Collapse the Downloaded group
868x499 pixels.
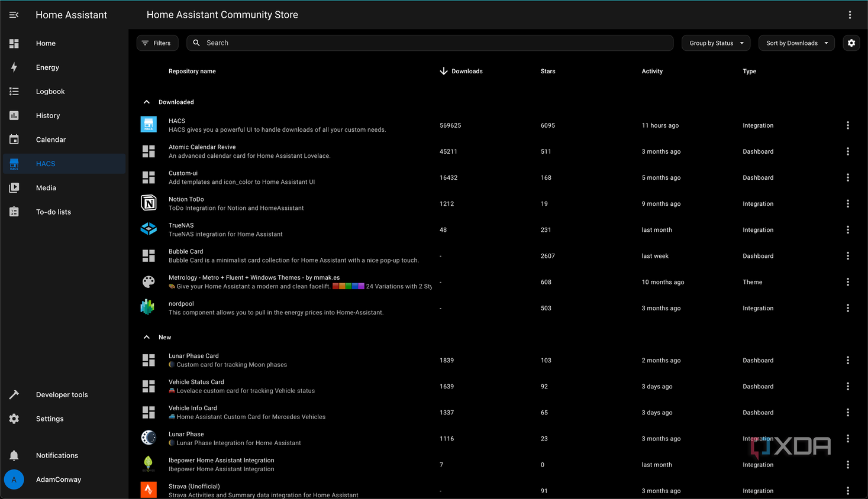pyautogui.click(x=147, y=102)
